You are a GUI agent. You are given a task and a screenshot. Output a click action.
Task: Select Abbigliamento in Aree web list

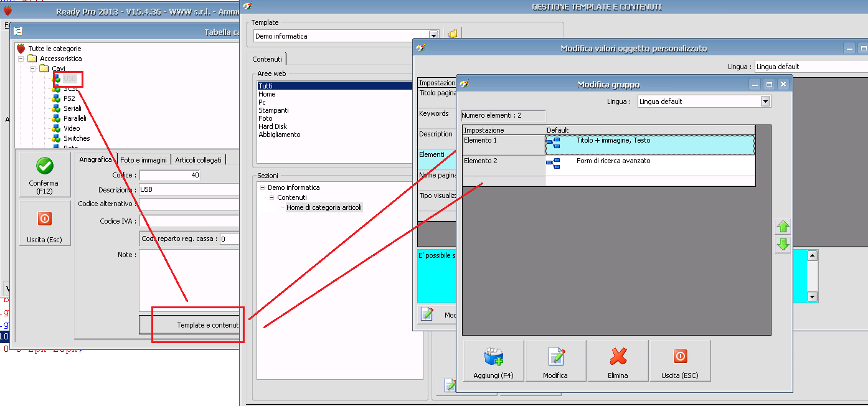[x=280, y=135]
